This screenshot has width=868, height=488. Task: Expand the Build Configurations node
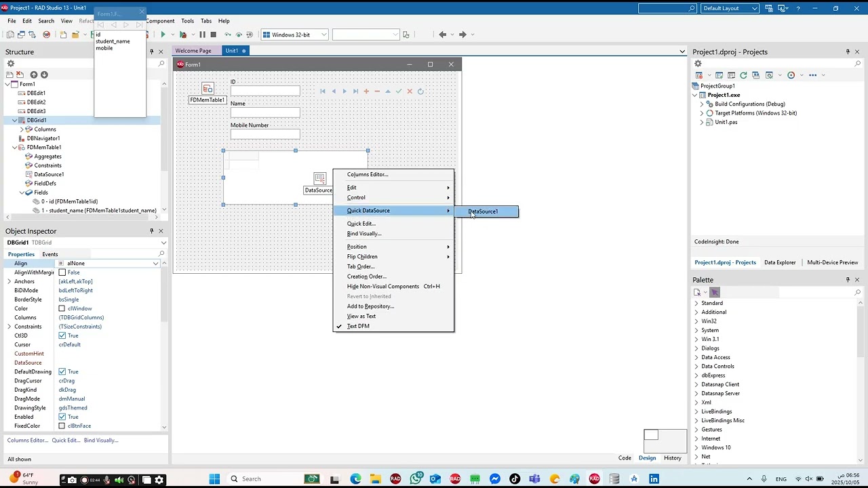tap(702, 104)
